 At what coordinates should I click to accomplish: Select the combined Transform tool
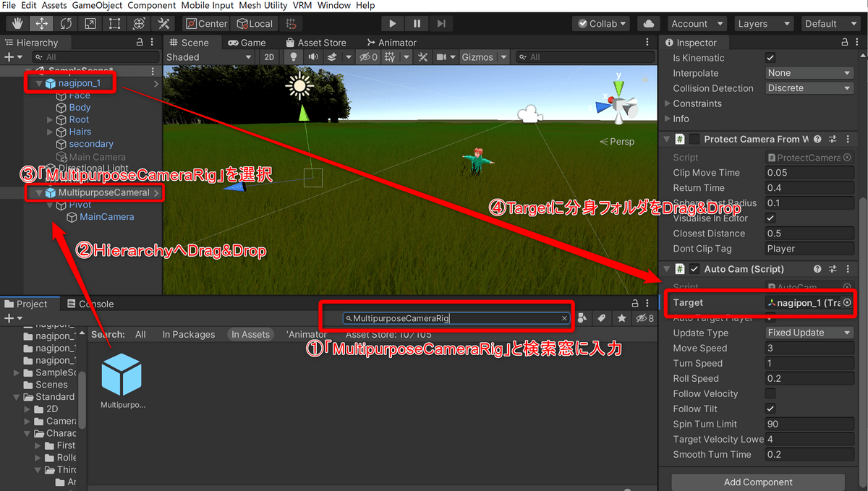(139, 24)
